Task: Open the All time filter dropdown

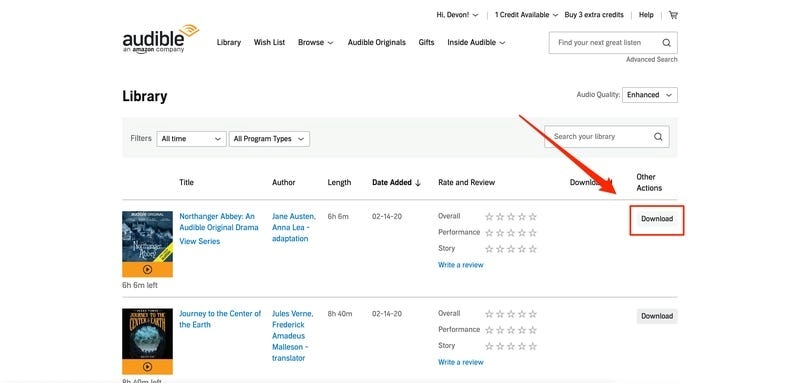Action: click(191, 139)
